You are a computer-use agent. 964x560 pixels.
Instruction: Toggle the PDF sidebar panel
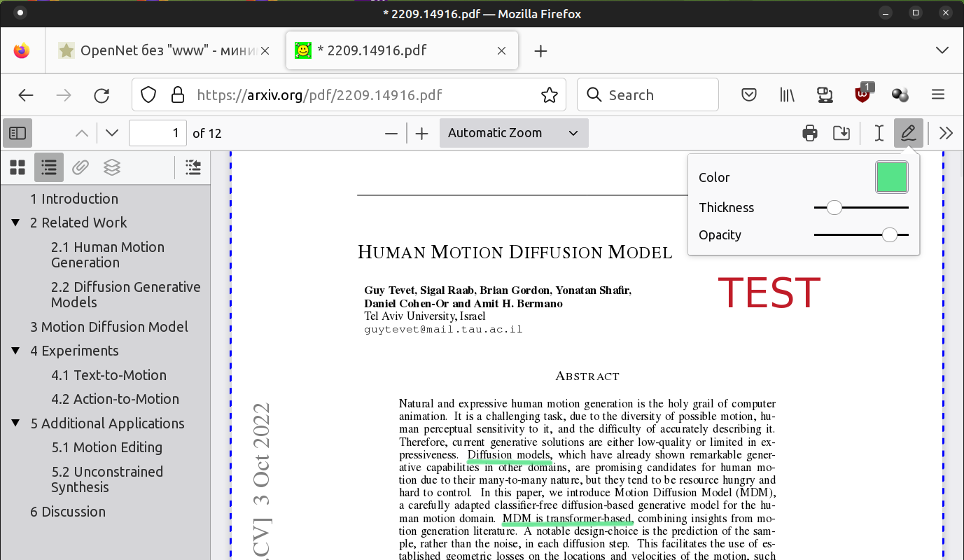[18, 133]
